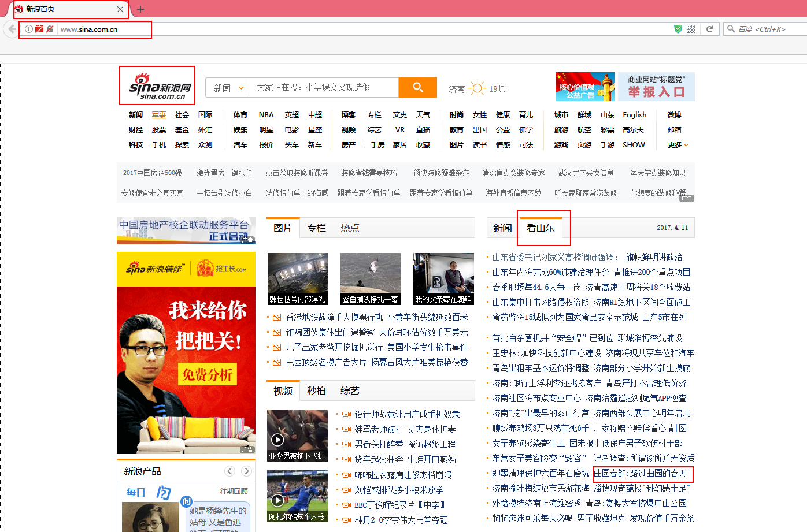Click the green security shield icon

click(x=678, y=29)
